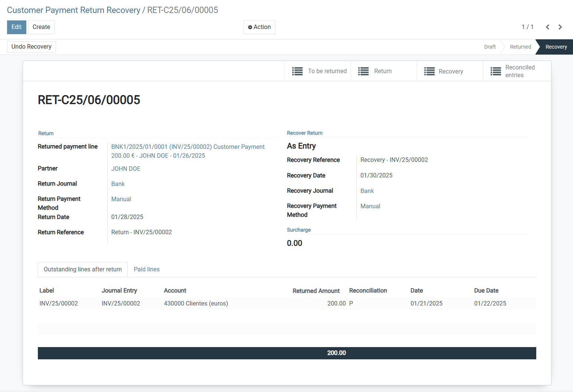Open the Bank return journal link
This screenshot has height=392, width=573.
(118, 184)
